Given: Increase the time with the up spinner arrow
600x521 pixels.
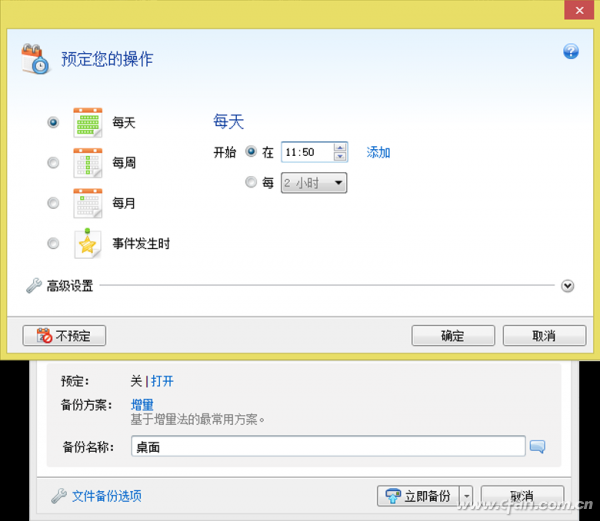Looking at the screenshot, I should point(339,148).
